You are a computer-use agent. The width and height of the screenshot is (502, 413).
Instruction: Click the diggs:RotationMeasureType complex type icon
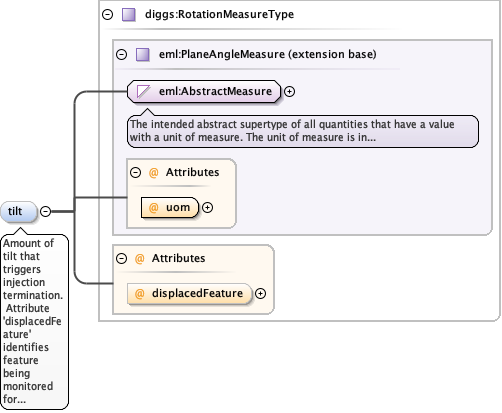[x=129, y=15]
